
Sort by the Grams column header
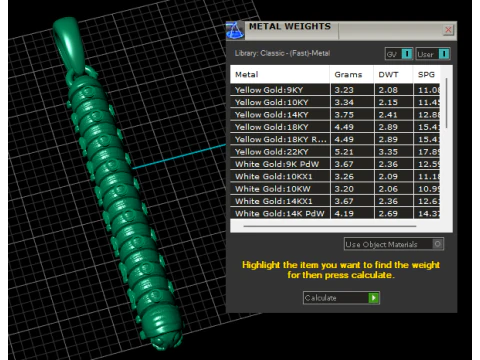coord(352,75)
